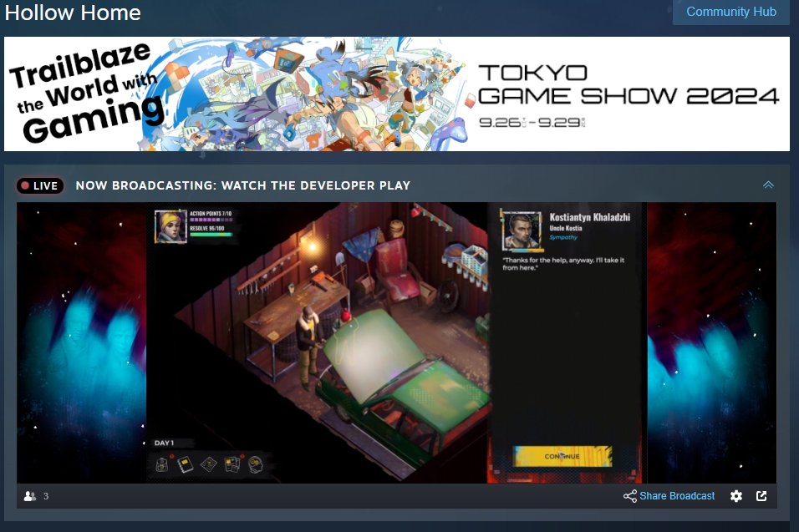This screenshot has width=799, height=532.
Task: Open the Community Hub page
Action: pos(730,12)
